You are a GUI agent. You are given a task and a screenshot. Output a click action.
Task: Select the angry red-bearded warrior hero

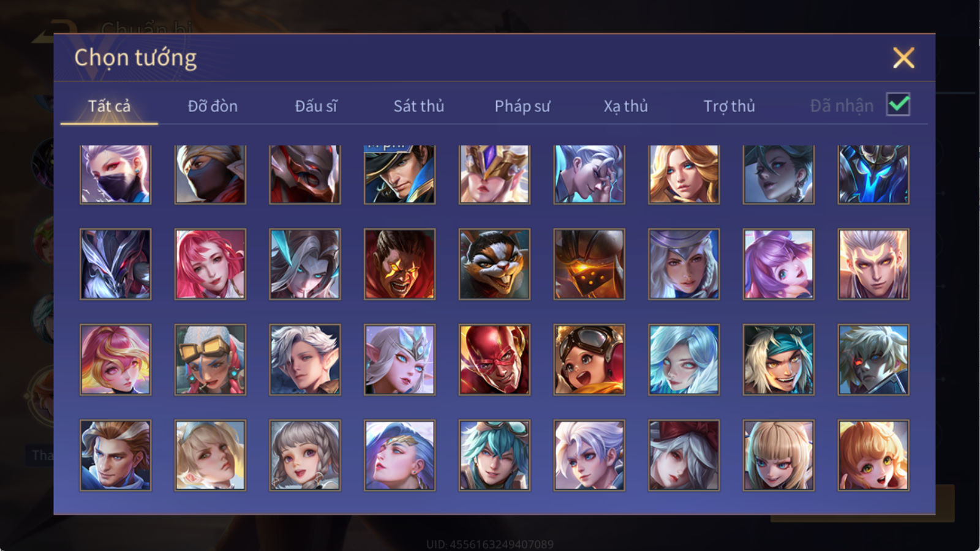pyautogui.click(x=399, y=264)
